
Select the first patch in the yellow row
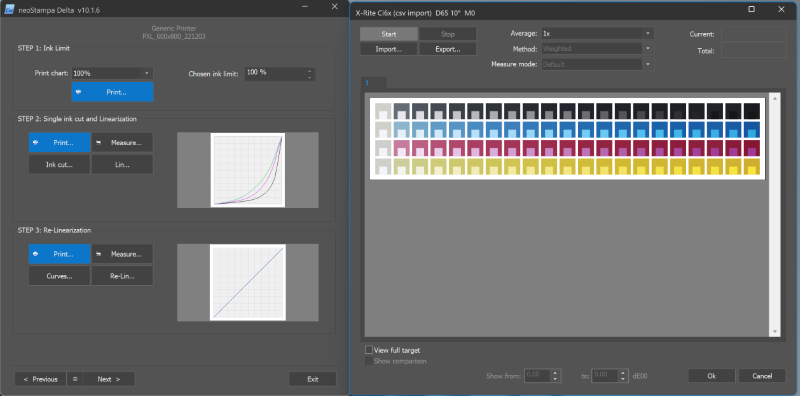(x=383, y=167)
